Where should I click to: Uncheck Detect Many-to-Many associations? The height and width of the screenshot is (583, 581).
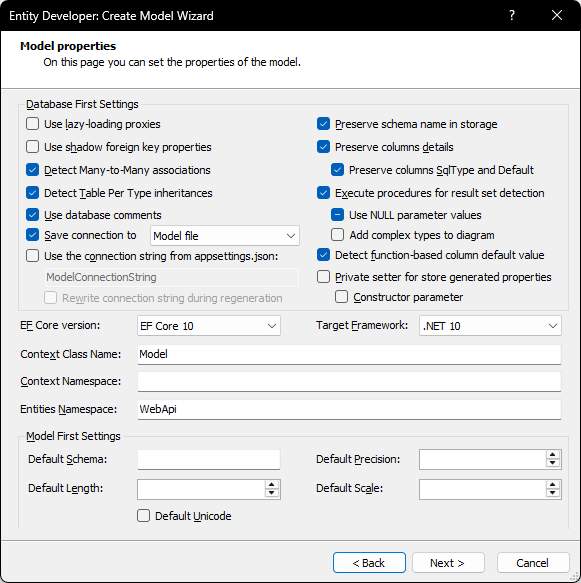[33, 170]
